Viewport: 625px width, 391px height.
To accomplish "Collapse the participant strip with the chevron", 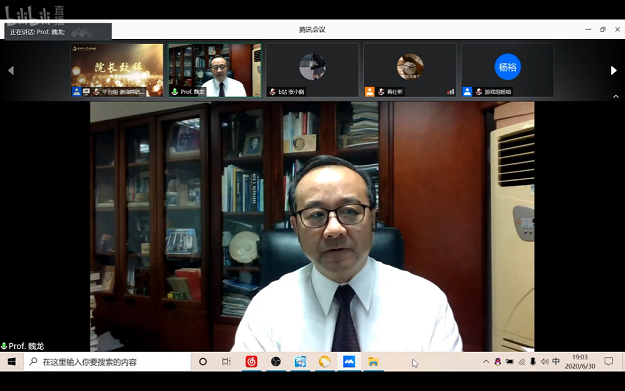I will [x=616, y=96].
